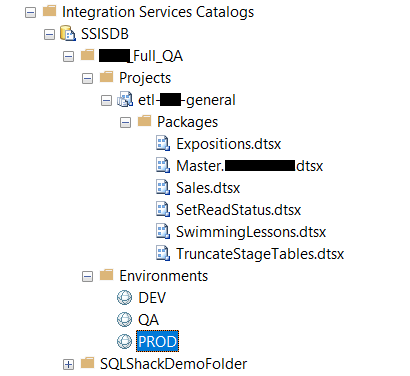Click the Environments folder icon
The image size is (410, 376).
point(107,275)
